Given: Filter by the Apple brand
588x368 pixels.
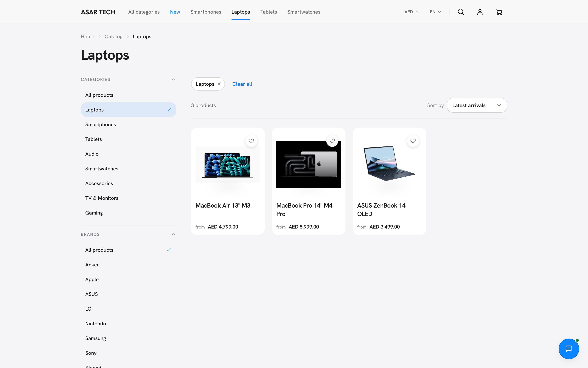Looking at the screenshot, I should (x=129, y=279).
